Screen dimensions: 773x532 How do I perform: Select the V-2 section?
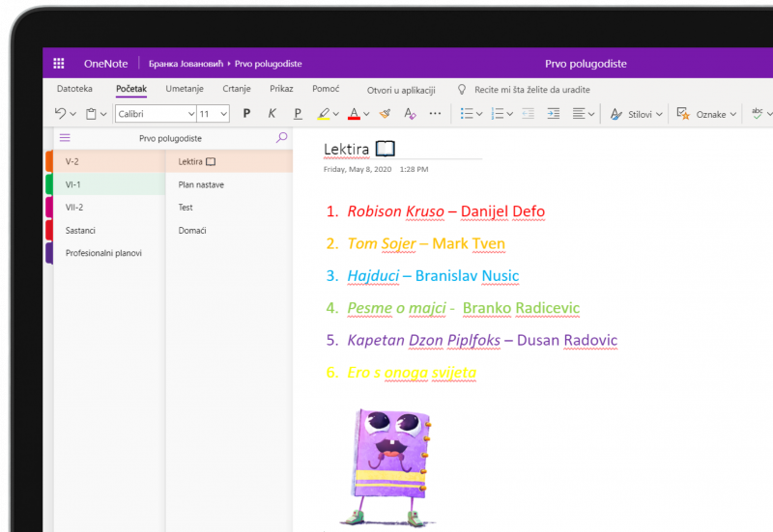pos(109,161)
